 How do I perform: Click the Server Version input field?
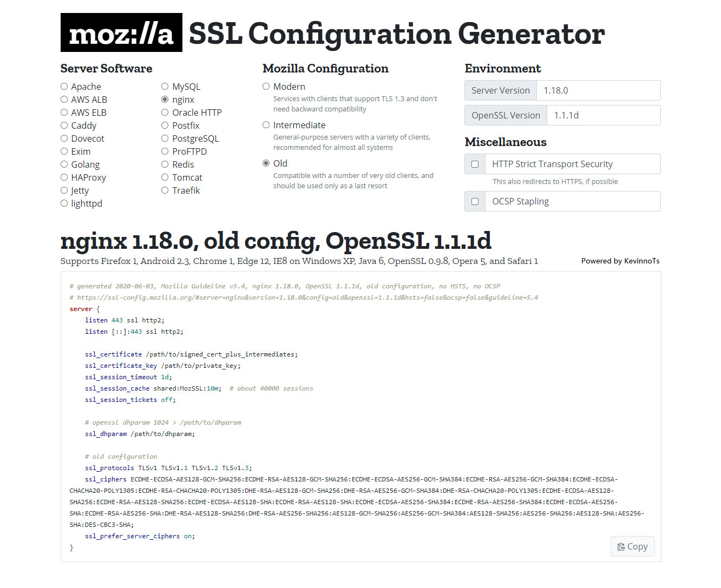pyautogui.click(x=598, y=90)
